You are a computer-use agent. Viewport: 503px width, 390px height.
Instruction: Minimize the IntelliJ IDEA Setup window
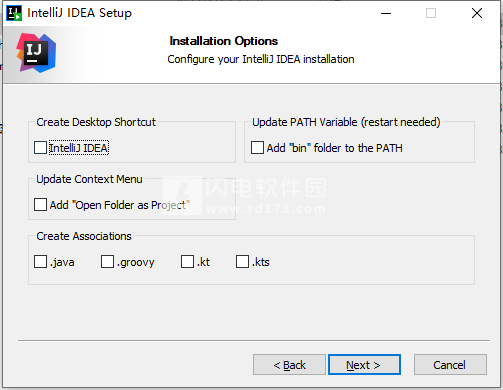(386, 13)
